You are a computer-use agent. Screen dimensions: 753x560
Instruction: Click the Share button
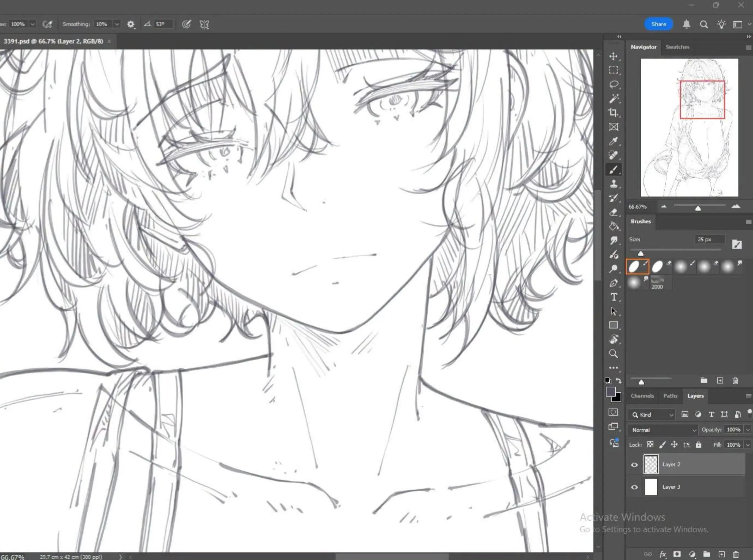click(x=658, y=24)
